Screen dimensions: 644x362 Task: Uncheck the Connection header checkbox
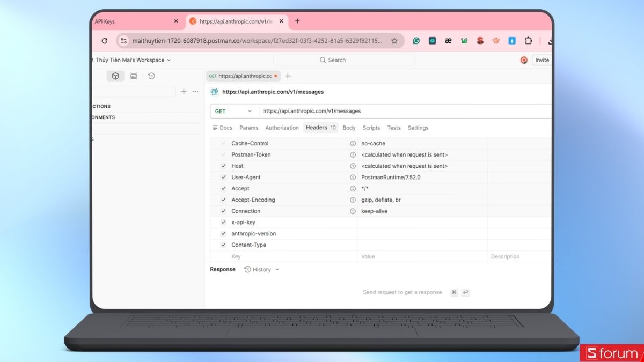[x=223, y=211]
